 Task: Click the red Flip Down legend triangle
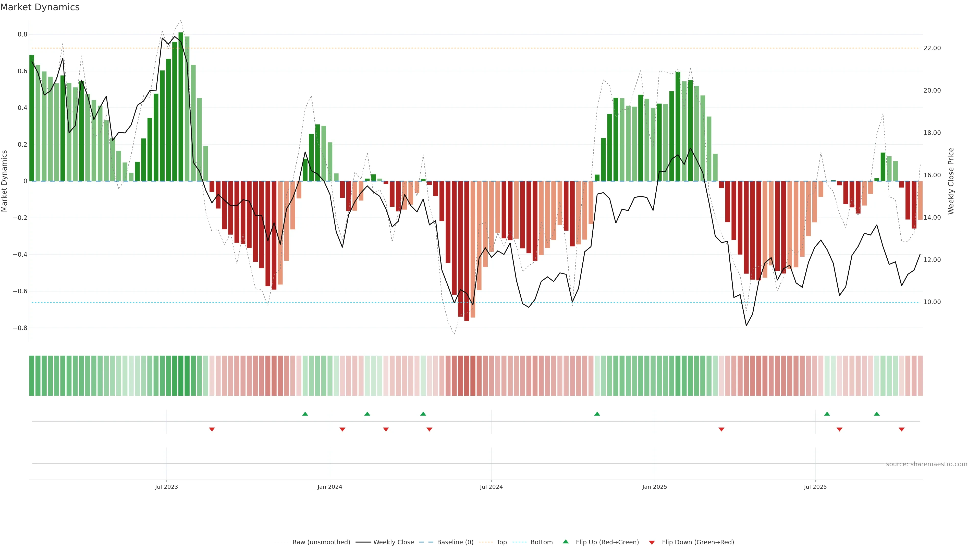point(652,542)
